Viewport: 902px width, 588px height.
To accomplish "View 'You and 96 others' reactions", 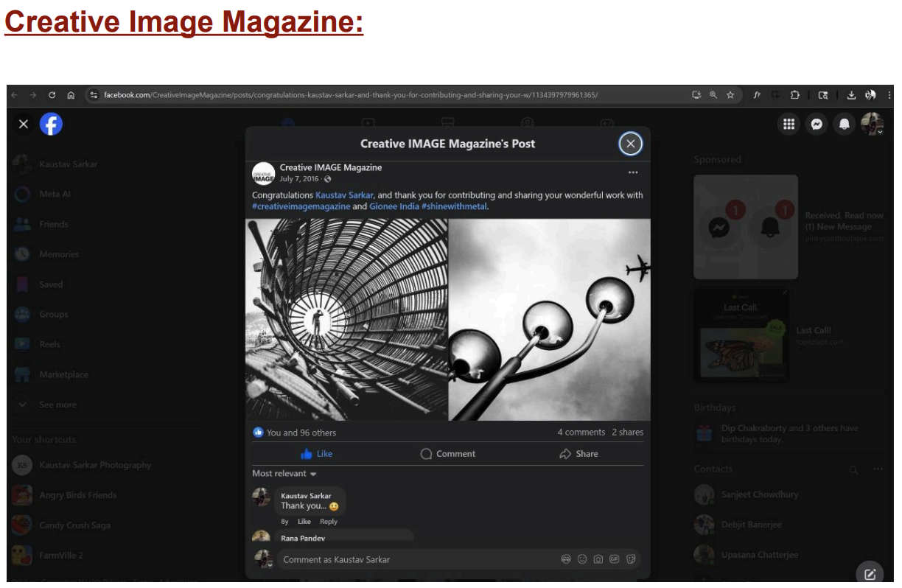I will click(301, 433).
